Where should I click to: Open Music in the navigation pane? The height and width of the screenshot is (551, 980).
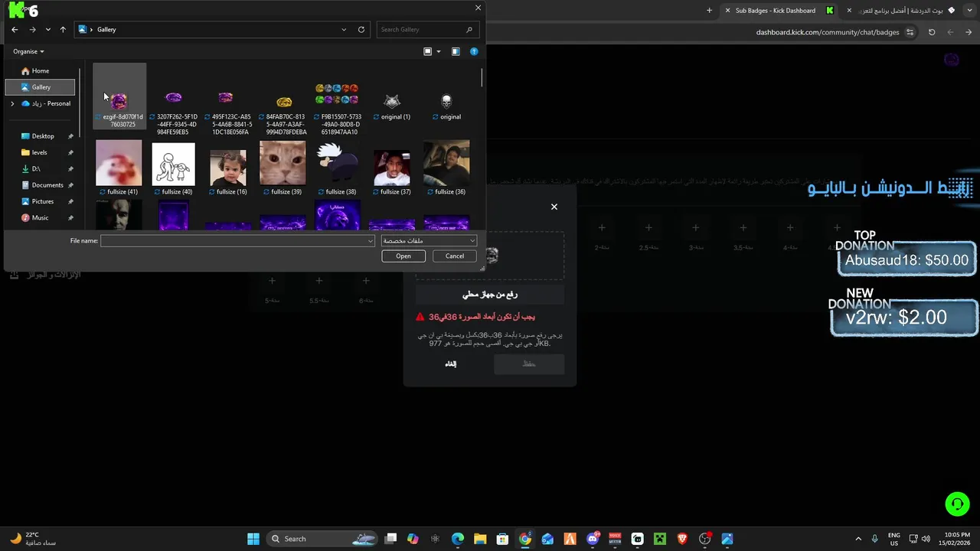click(x=40, y=218)
